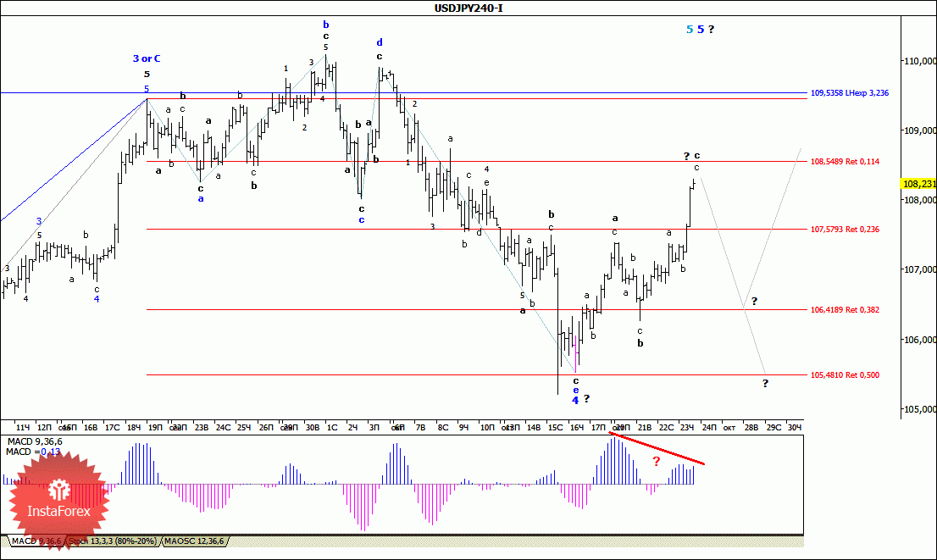The height and width of the screenshot is (560, 937).
Task: Click the InstaForex logo badge
Action: point(58,500)
